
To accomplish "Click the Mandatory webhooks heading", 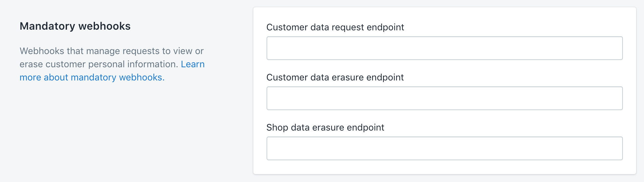I will (x=75, y=26).
